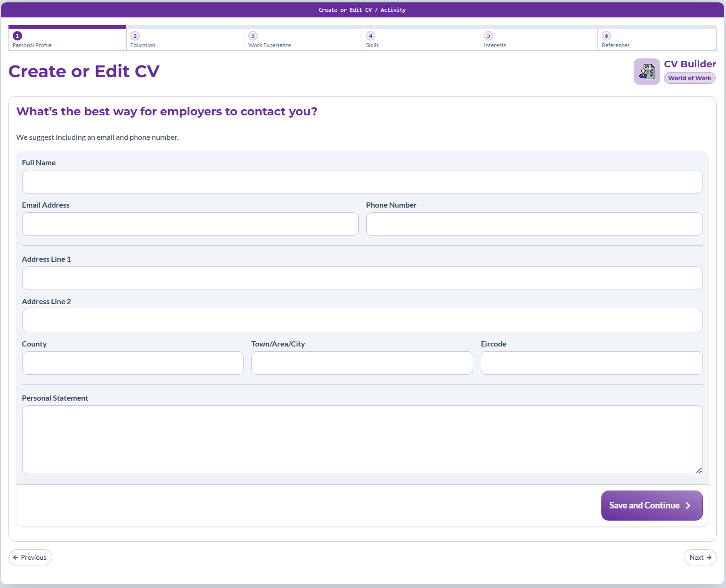Click the Full Name input field
This screenshot has width=726, height=588.
click(362, 182)
